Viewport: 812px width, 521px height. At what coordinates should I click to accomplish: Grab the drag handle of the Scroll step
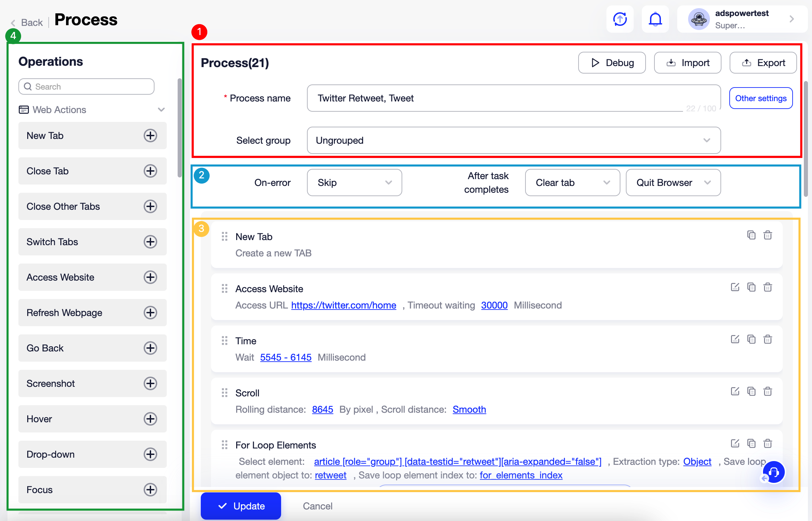pyautogui.click(x=225, y=393)
